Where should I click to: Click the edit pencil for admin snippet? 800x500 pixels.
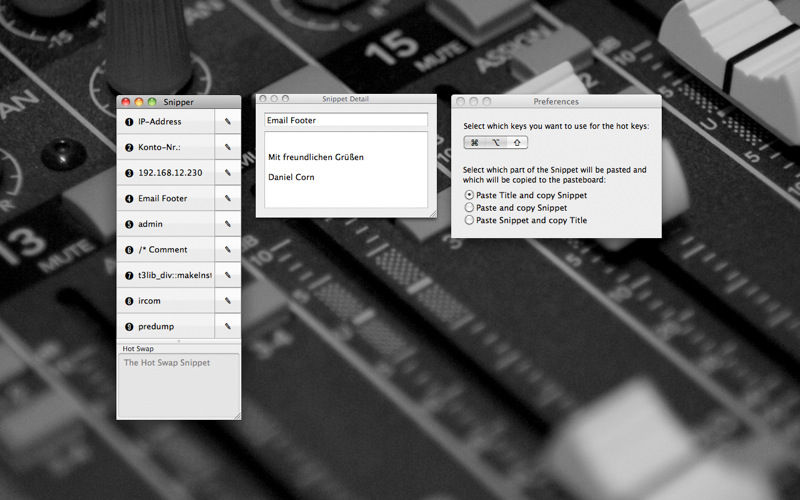pos(228,223)
